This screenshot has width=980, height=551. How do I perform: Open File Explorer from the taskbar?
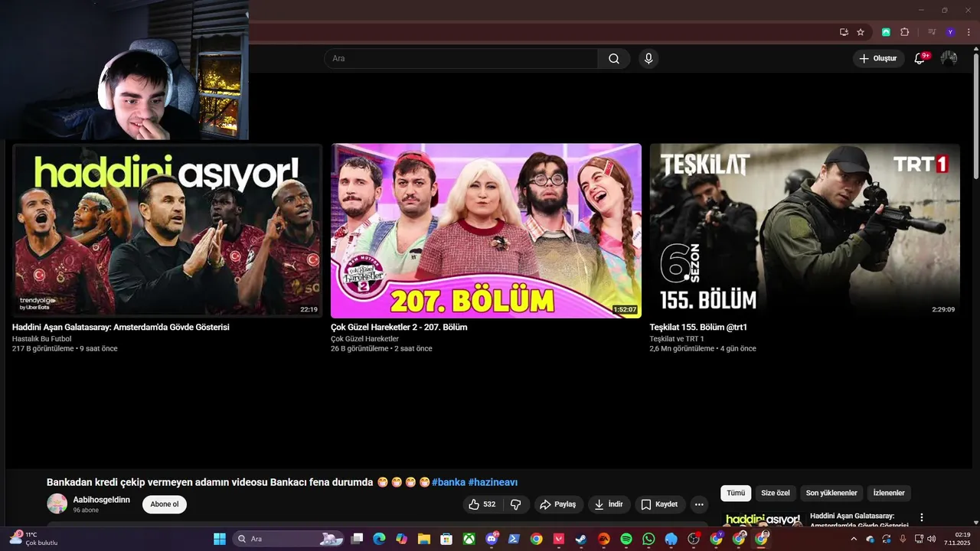point(423,539)
